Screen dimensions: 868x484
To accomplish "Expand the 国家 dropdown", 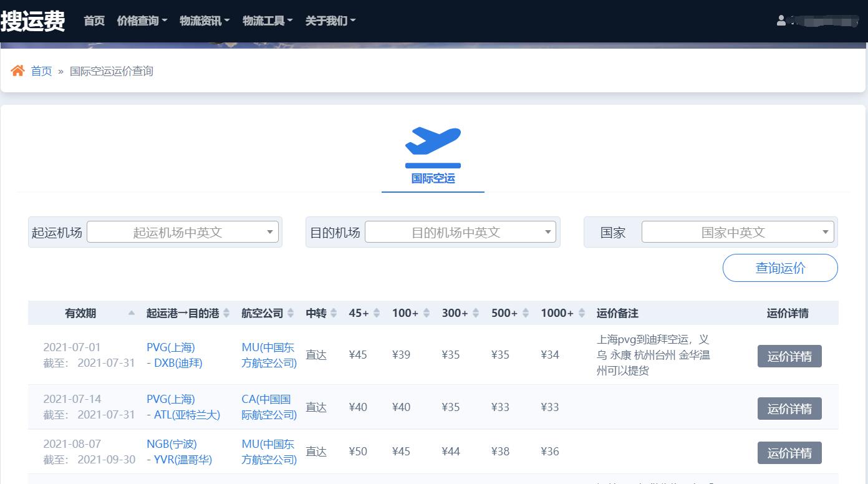I will pos(738,232).
